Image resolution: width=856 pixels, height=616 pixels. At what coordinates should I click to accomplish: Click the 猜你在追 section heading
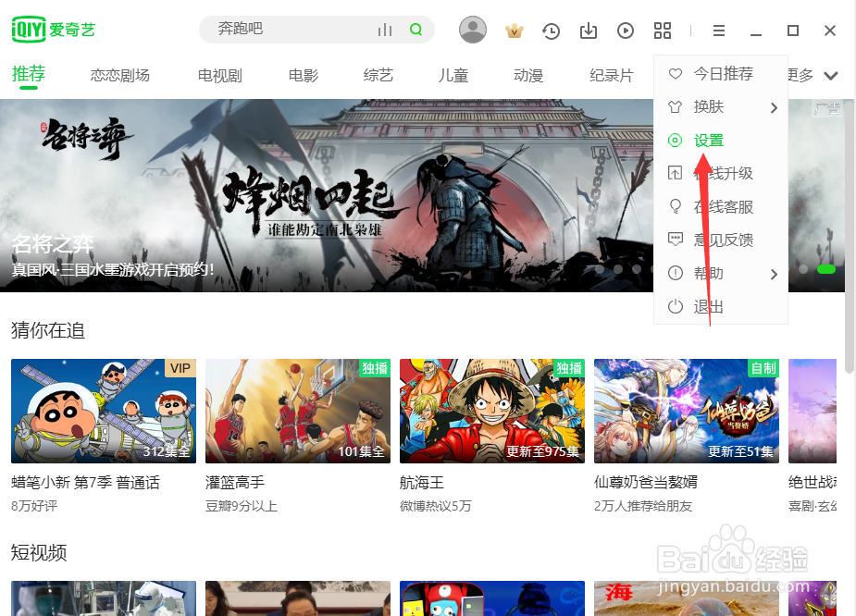(x=48, y=330)
